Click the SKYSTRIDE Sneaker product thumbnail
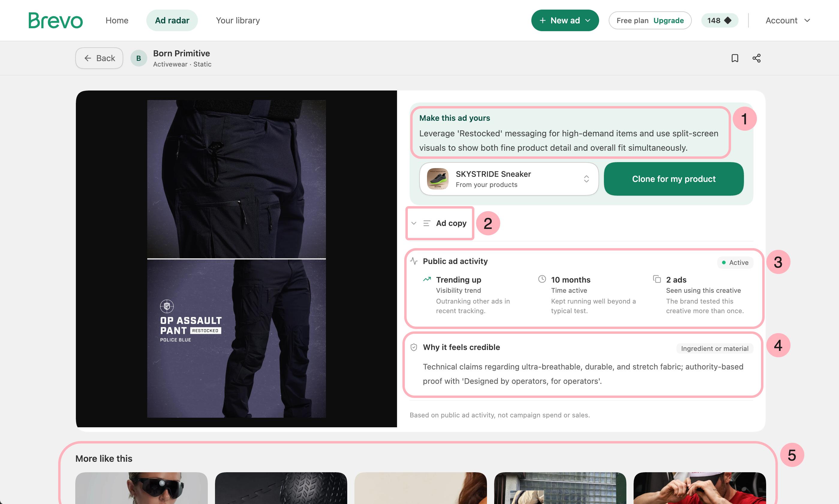Viewport: 839px width, 504px height. point(437,179)
